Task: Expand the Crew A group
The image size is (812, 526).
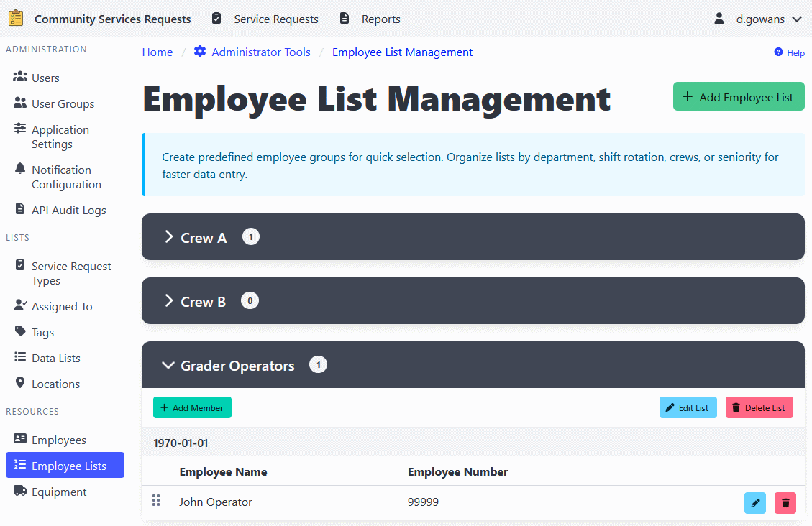Action: click(x=204, y=237)
